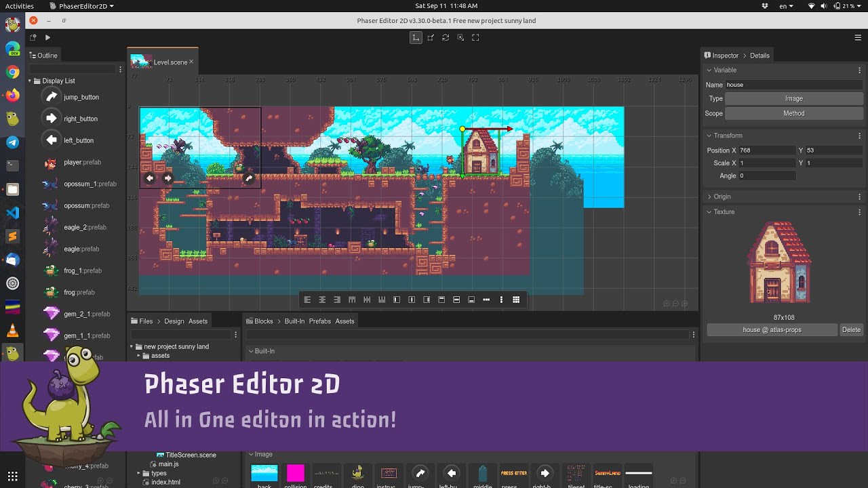This screenshot has height=488, width=868.
Task: Collapse the Texture section
Action: click(x=709, y=211)
